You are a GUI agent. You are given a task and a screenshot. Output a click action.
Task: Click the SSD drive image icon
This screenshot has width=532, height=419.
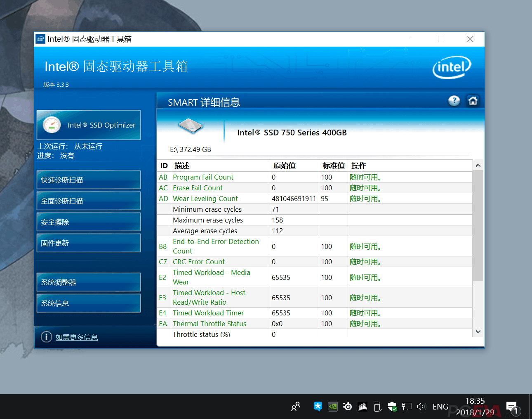[x=191, y=126]
